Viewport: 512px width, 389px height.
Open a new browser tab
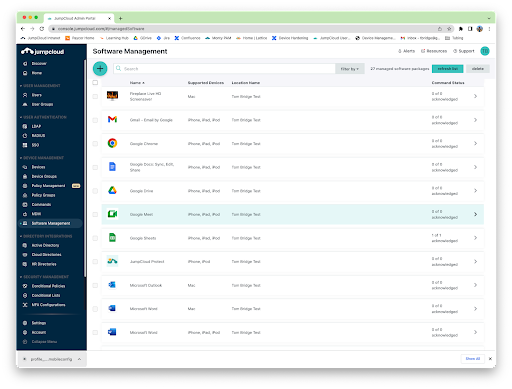click(x=120, y=18)
